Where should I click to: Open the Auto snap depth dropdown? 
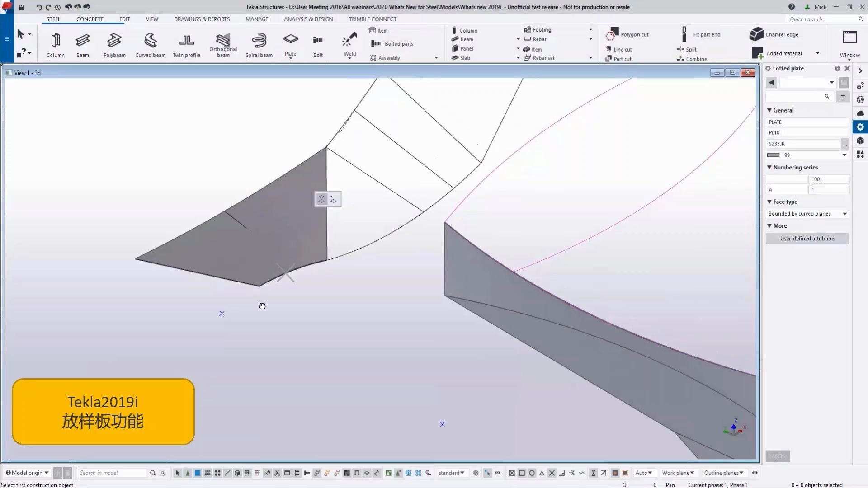[x=643, y=473]
